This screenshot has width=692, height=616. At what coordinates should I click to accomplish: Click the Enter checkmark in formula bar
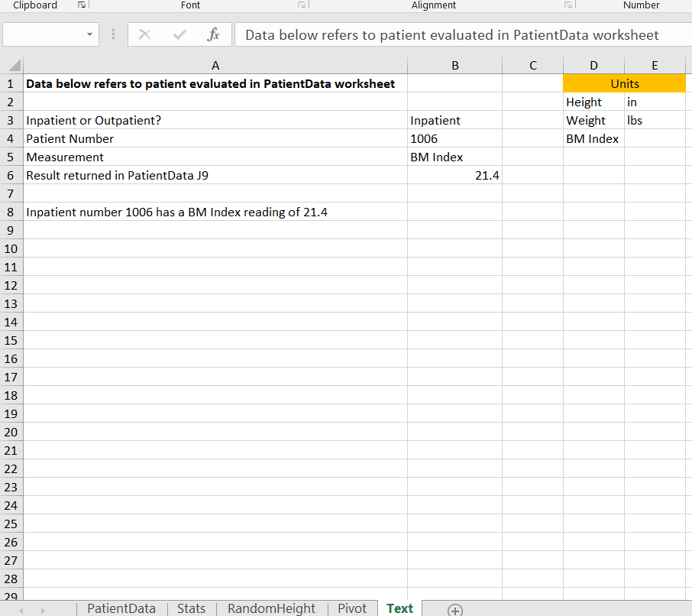pyautogui.click(x=179, y=34)
